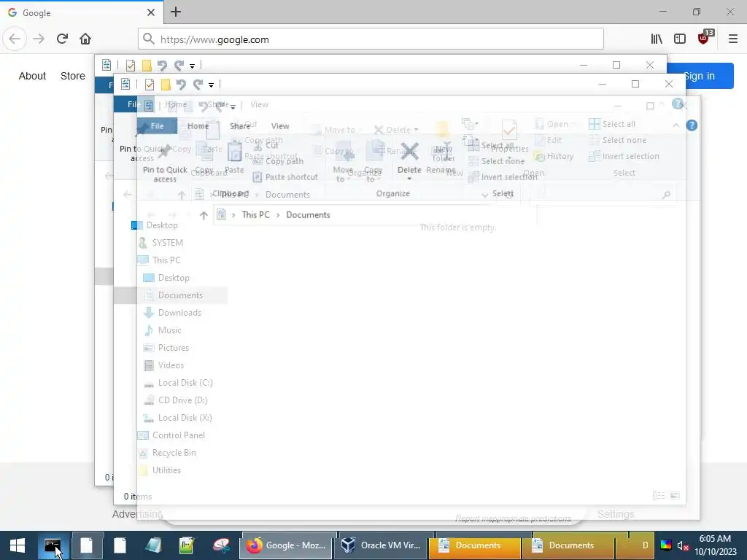
Task: Click New folder icon in second Explorer titlebar
Action: pos(166,85)
